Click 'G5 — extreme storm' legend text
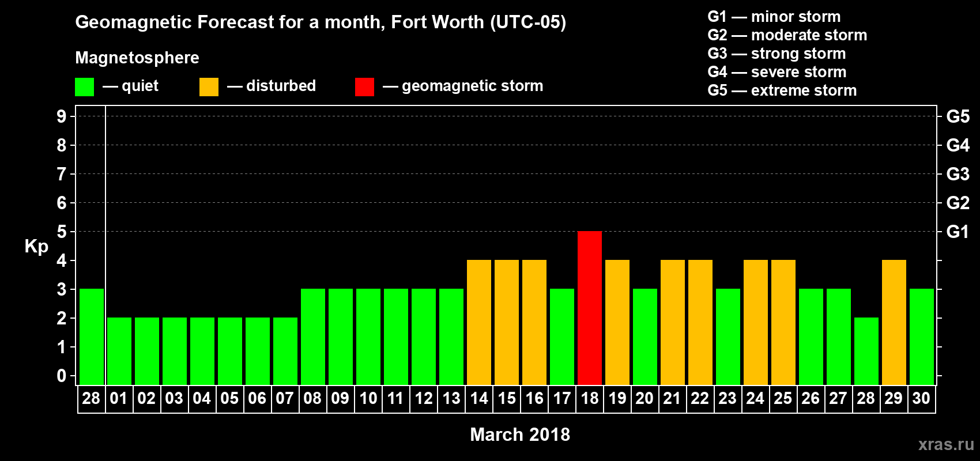 click(x=782, y=90)
